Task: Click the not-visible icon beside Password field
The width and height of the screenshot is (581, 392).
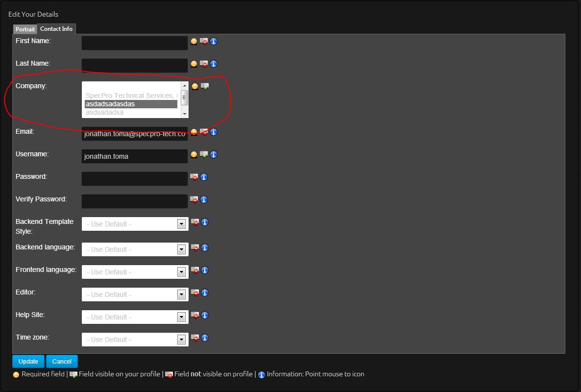Action: pyautogui.click(x=194, y=177)
